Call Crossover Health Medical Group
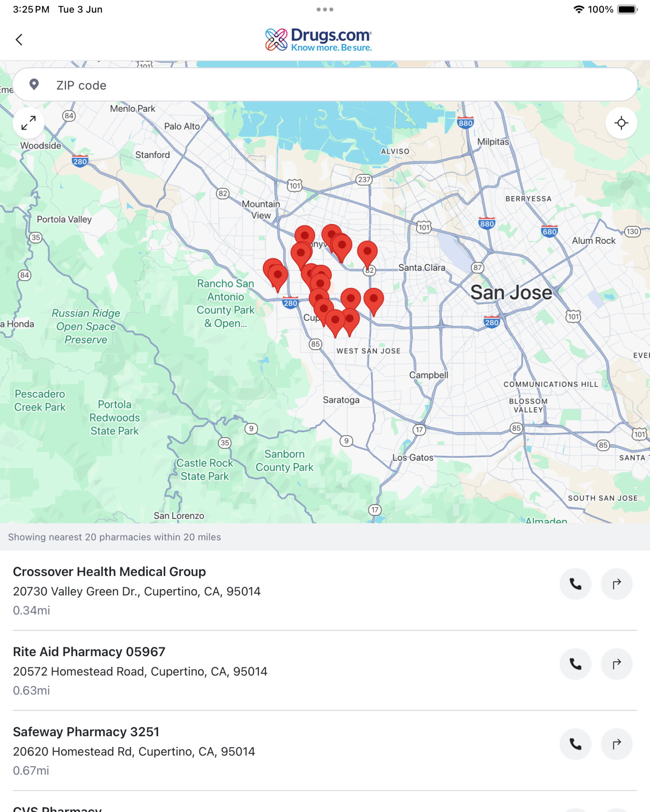 (x=575, y=584)
